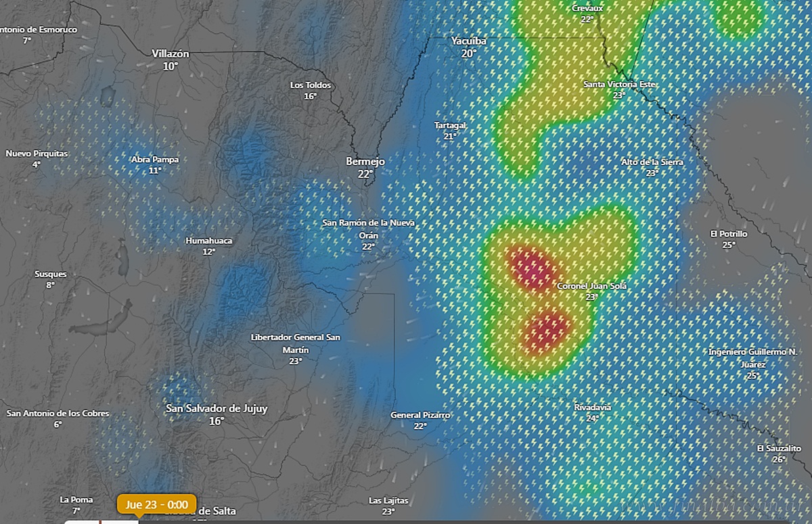Click the Jue 23 - 0:00 time tooltip
Viewport: 812px width, 524px height.
156,504
